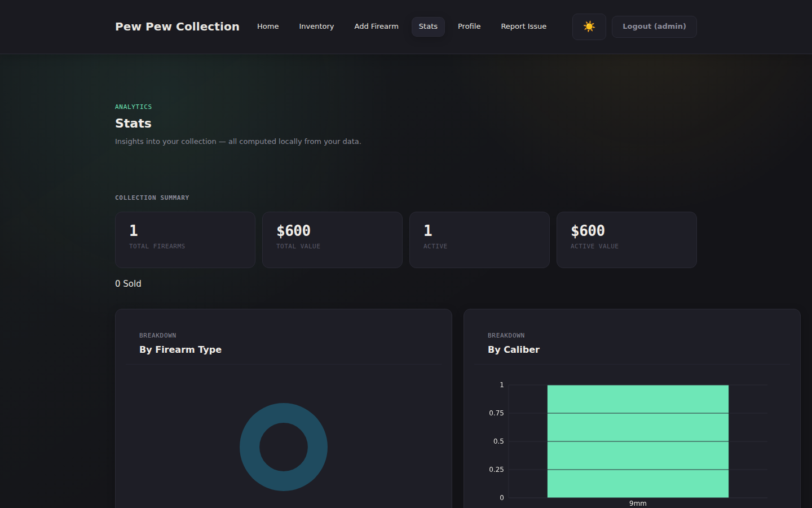812x508 pixels.
Task: Click the 'Insights into your collection' description
Action: pos(238,141)
